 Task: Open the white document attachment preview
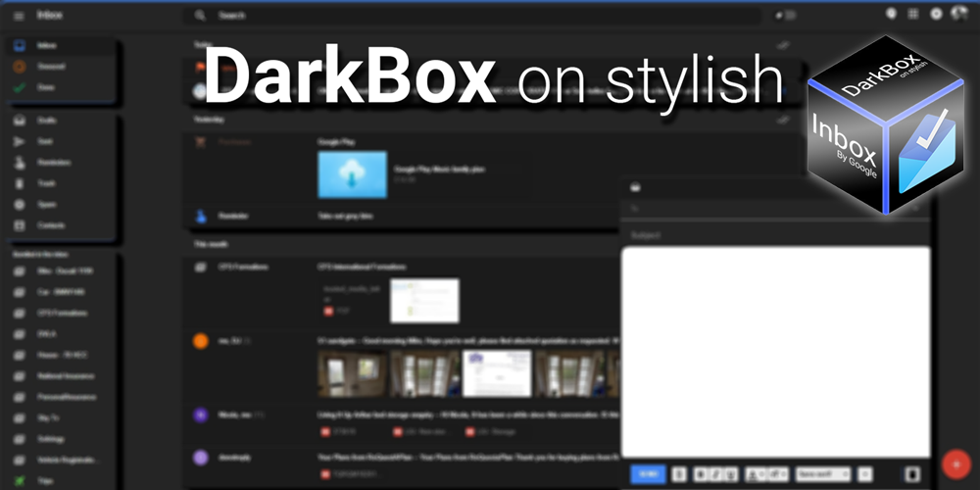[x=424, y=301]
